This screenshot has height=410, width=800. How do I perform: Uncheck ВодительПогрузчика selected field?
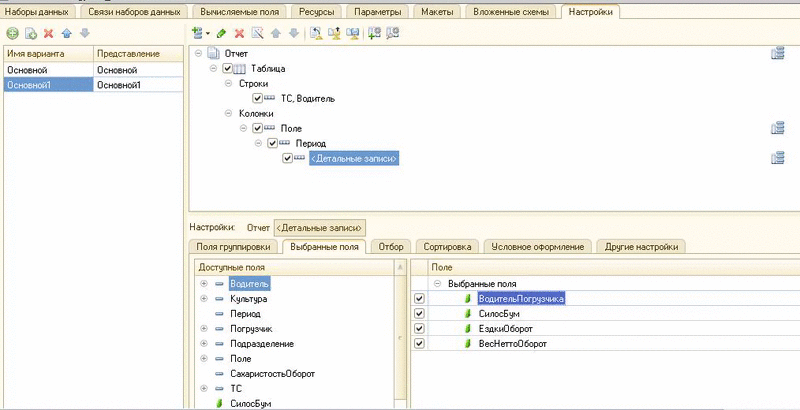(419, 299)
